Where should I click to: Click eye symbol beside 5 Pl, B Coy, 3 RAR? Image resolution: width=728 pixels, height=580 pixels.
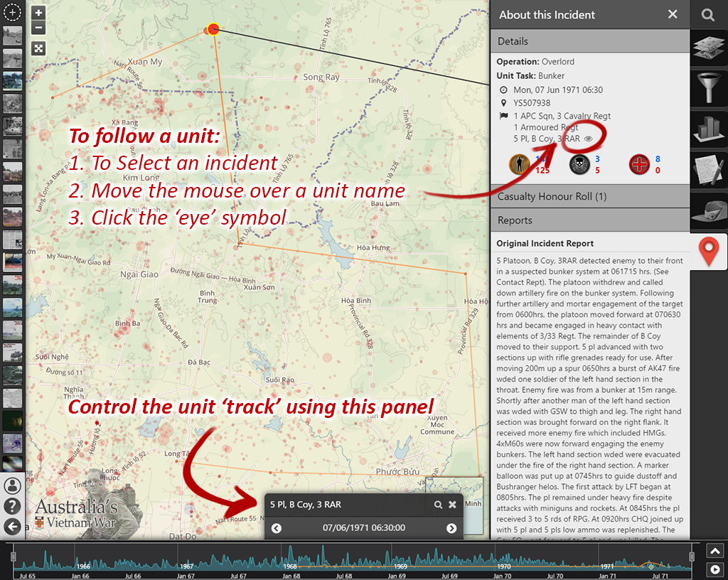click(589, 139)
